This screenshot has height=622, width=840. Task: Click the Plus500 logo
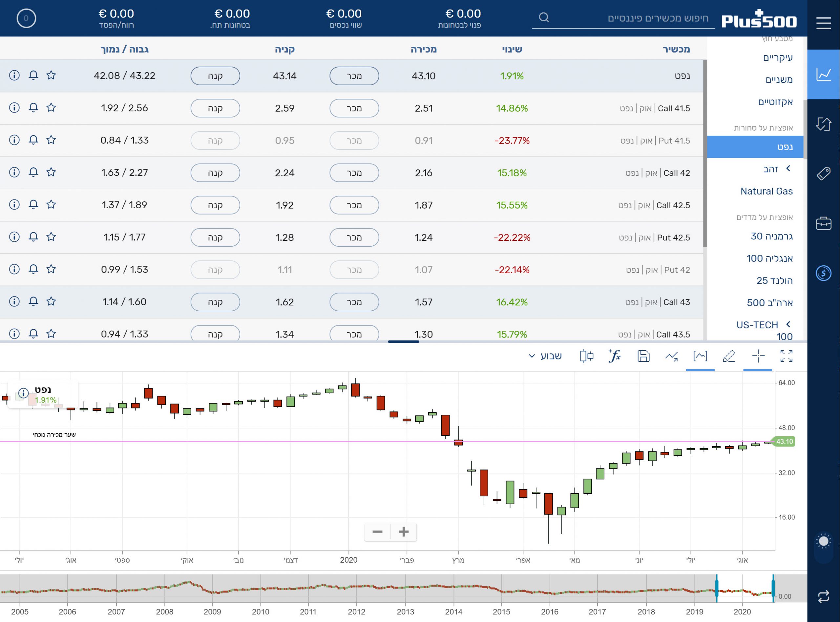click(x=759, y=19)
